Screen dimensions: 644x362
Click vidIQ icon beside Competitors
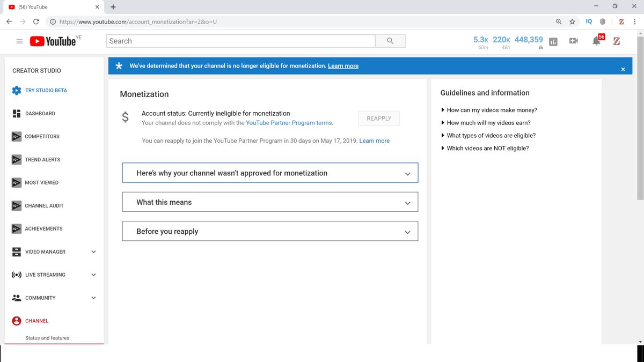click(x=16, y=137)
